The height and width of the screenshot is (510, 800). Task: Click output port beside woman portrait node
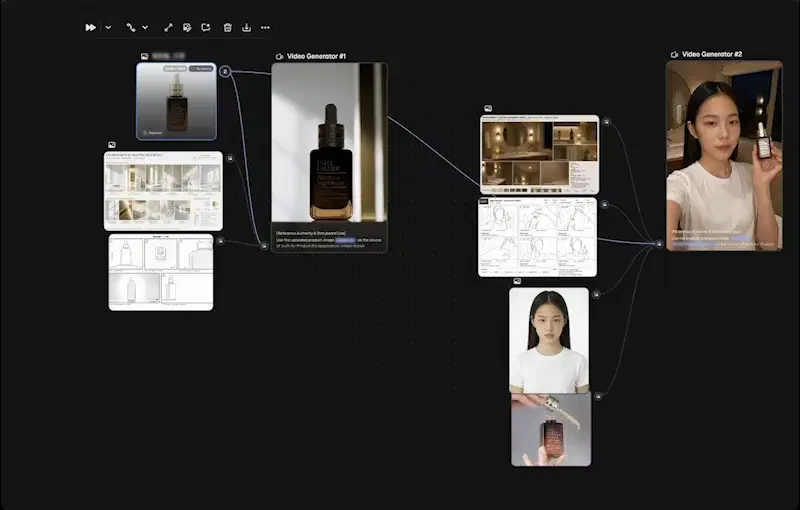(x=596, y=294)
